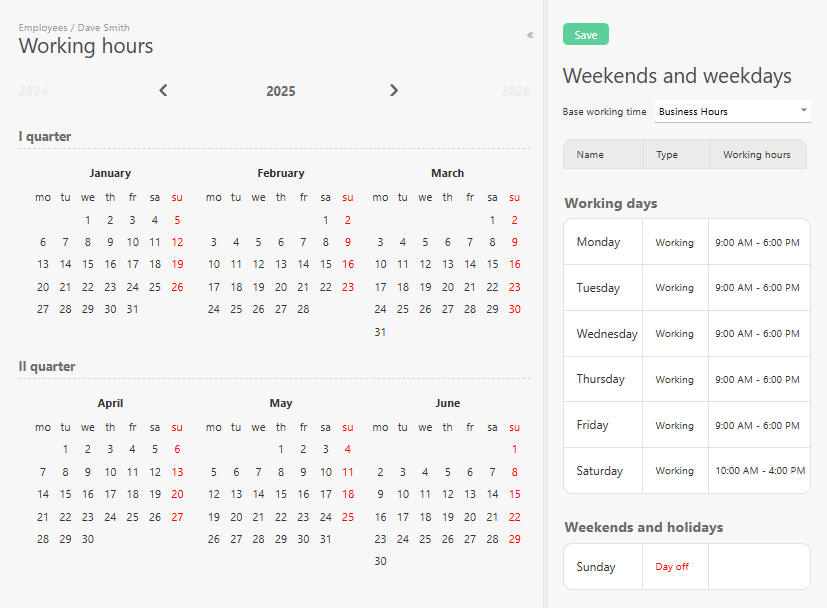Image resolution: width=827 pixels, height=608 pixels.
Task: Jump to faded year 2024
Action: tap(33, 91)
